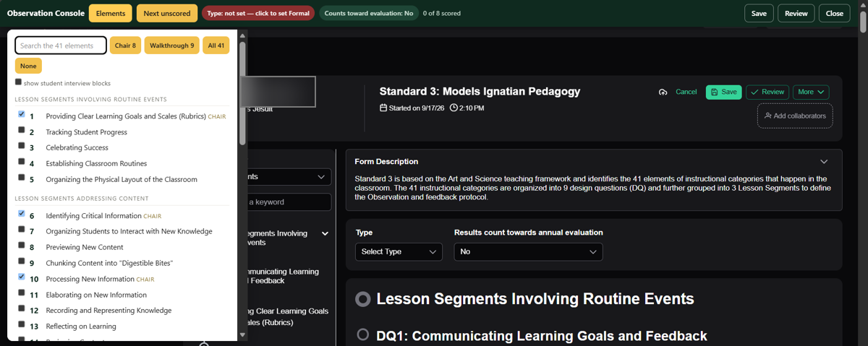Viewport: 868px width, 346px height.
Task: Click Add collaborators
Action: pyautogui.click(x=795, y=116)
